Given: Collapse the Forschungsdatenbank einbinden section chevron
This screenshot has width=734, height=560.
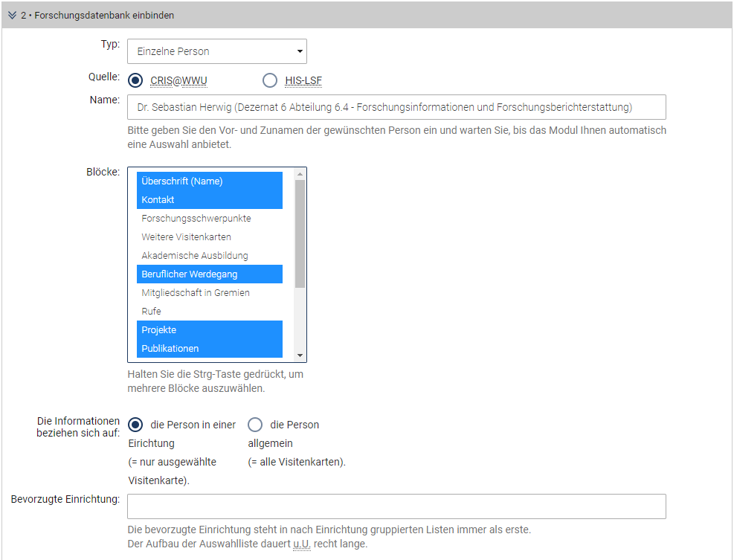Looking at the screenshot, I should 12,16.
